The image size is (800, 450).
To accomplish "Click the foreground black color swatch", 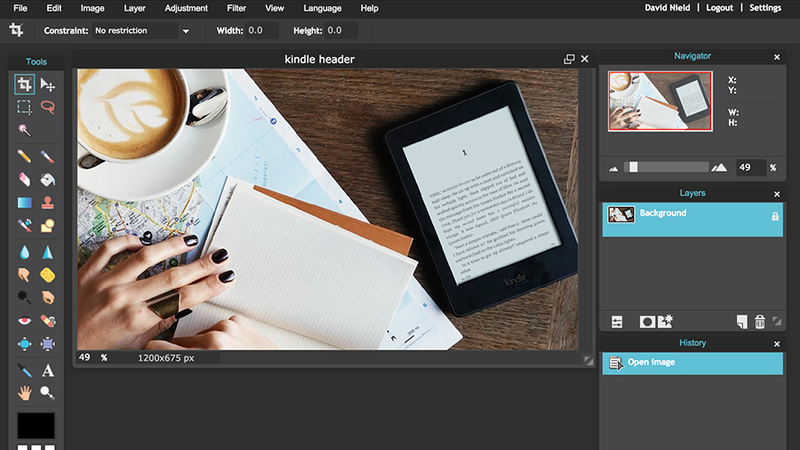I will [x=36, y=426].
